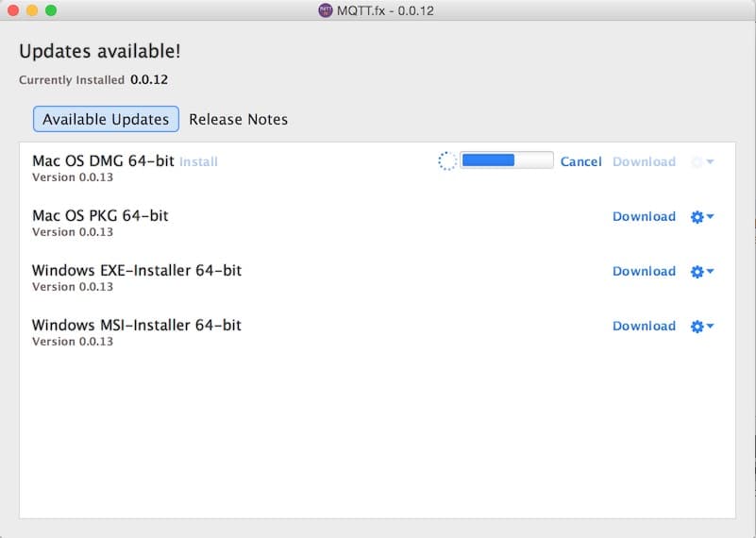Close the MQTT.fx update window
The height and width of the screenshot is (538, 756).
[13, 10]
